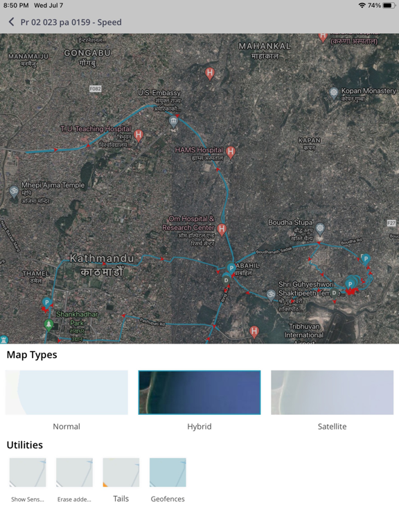Tap the HAMS Hospital marker
Viewport: 399px width, 532px height.
[231, 152]
